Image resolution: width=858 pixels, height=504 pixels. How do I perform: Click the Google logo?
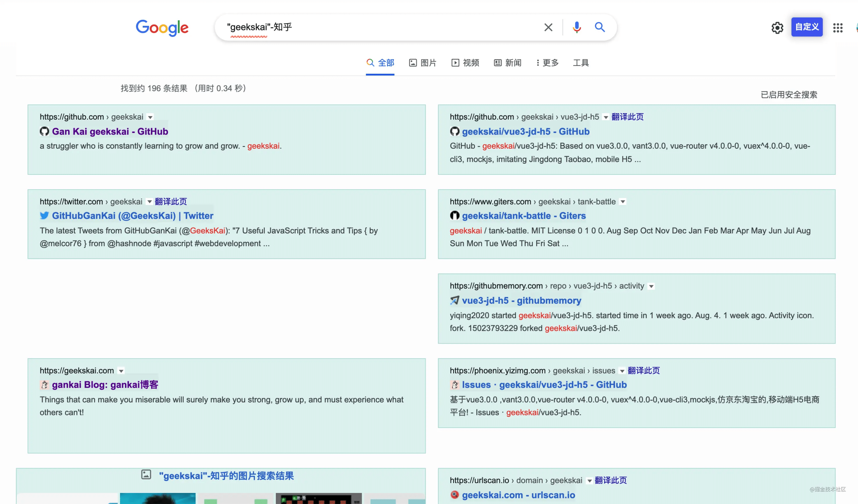tap(162, 27)
